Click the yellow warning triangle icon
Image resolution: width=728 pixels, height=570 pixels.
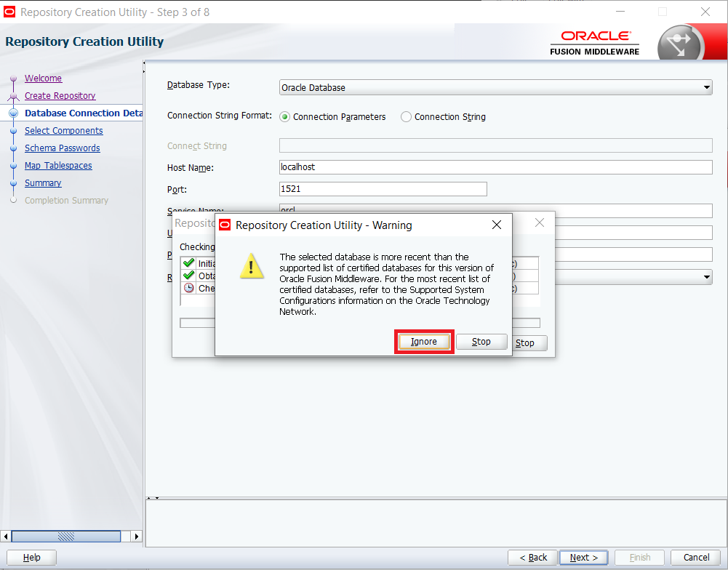click(x=252, y=266)
